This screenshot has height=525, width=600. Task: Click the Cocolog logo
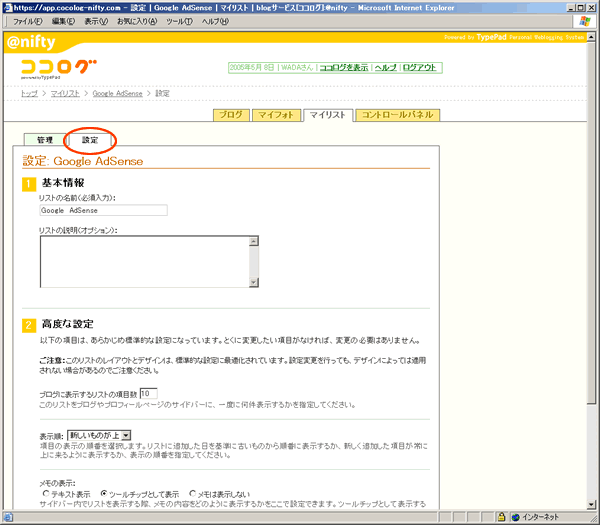59,68
